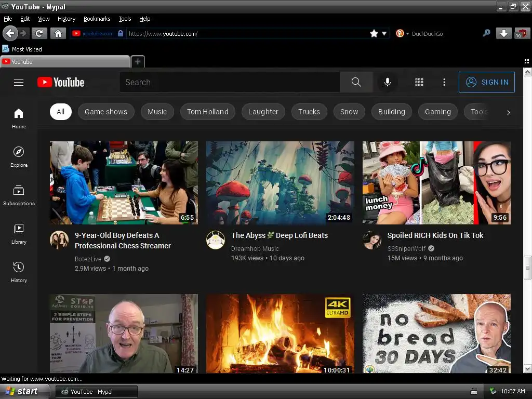Open the View menu
The width and height of the screenshot is (532, 399).
(x=44, y=19)
